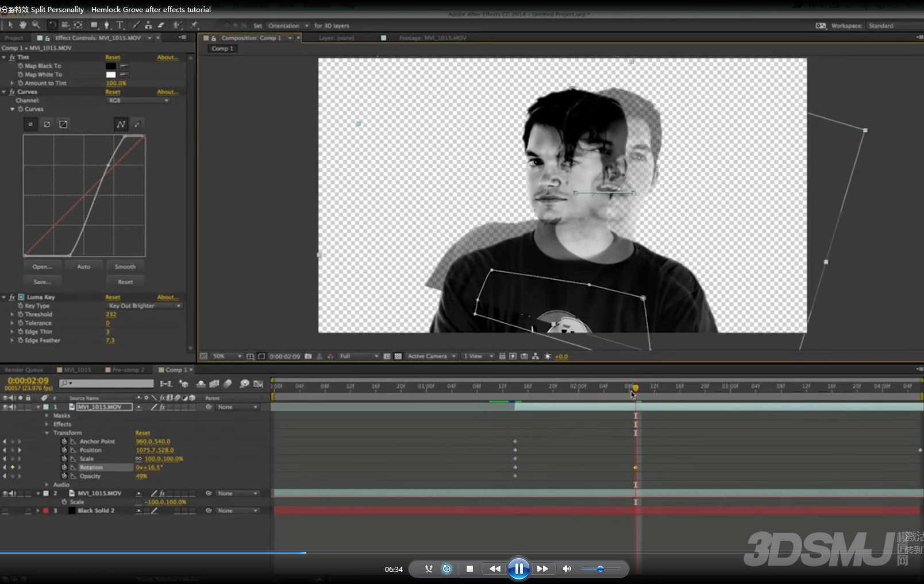Toggle Opacity stopwatch on layer 1
The width and height of the screenshot is (924, 584).
(x=64, y=476)
